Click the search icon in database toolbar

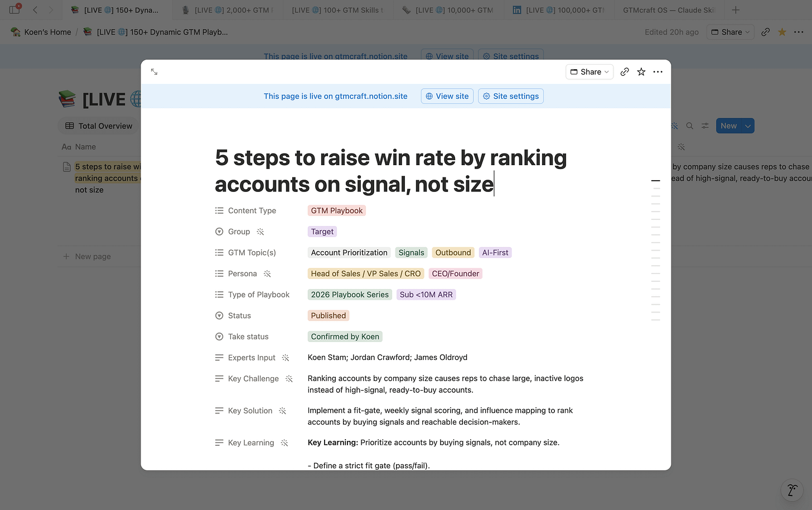690,126
